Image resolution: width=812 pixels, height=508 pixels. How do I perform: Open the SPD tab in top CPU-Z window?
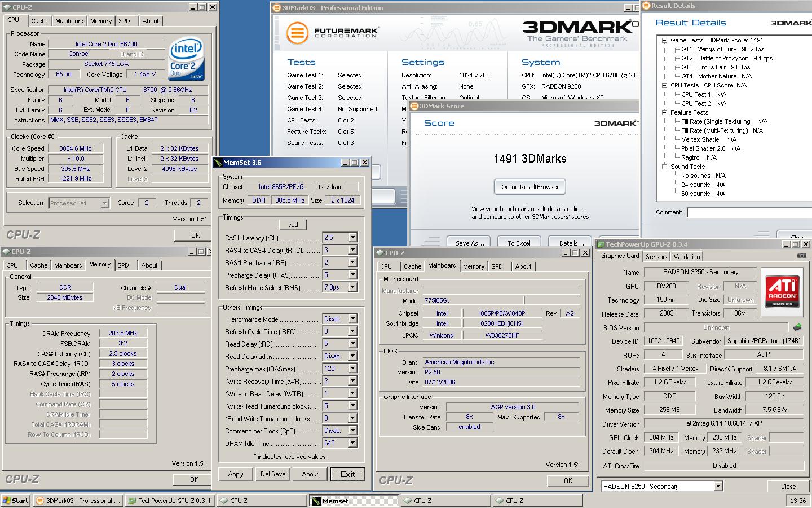click(124, 21)
